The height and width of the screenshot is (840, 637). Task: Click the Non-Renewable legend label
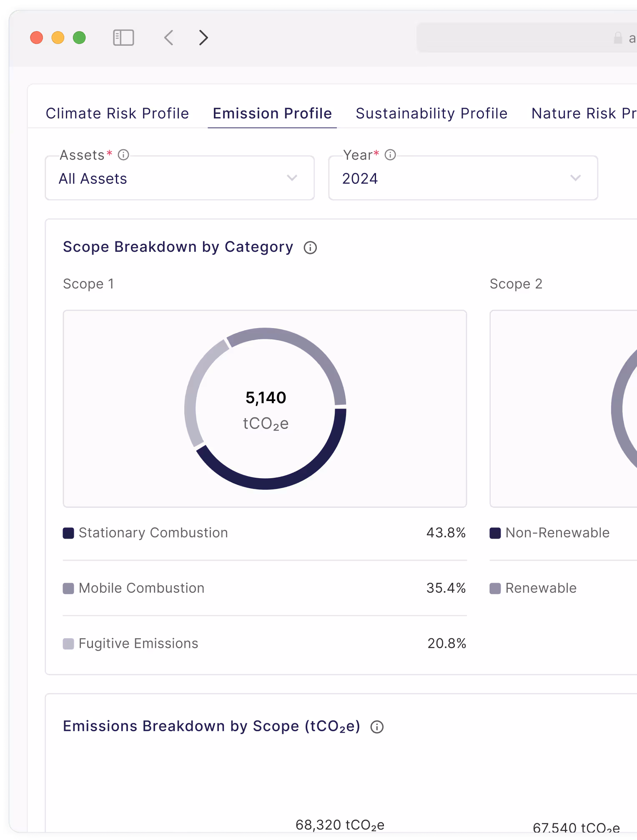coord(557,533)
